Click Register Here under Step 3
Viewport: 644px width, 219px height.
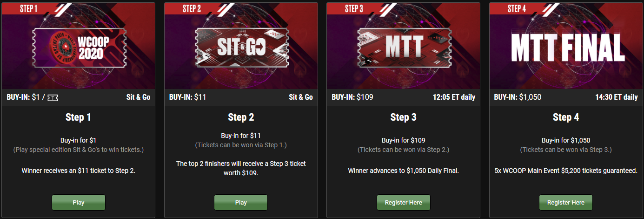tap(404, 203)
